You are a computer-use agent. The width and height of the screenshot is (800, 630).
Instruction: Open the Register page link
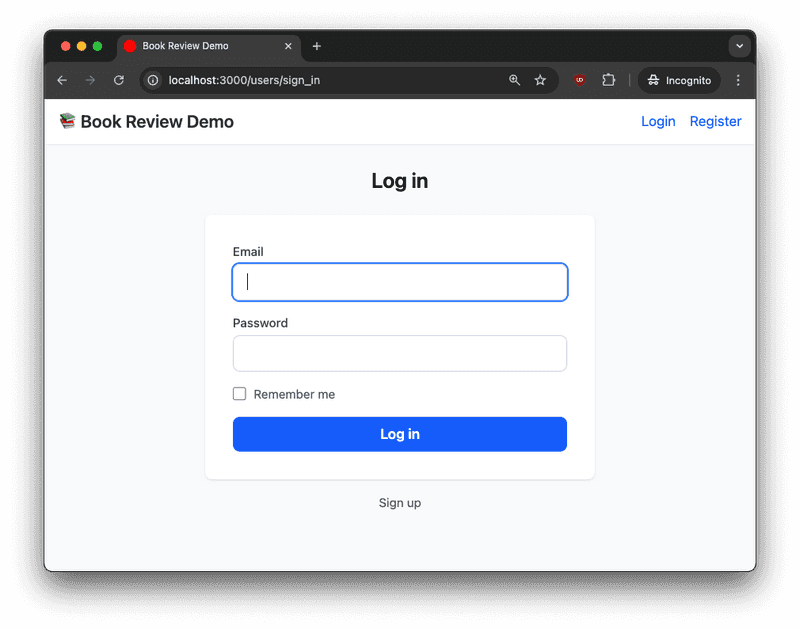(x=715, y=121)
